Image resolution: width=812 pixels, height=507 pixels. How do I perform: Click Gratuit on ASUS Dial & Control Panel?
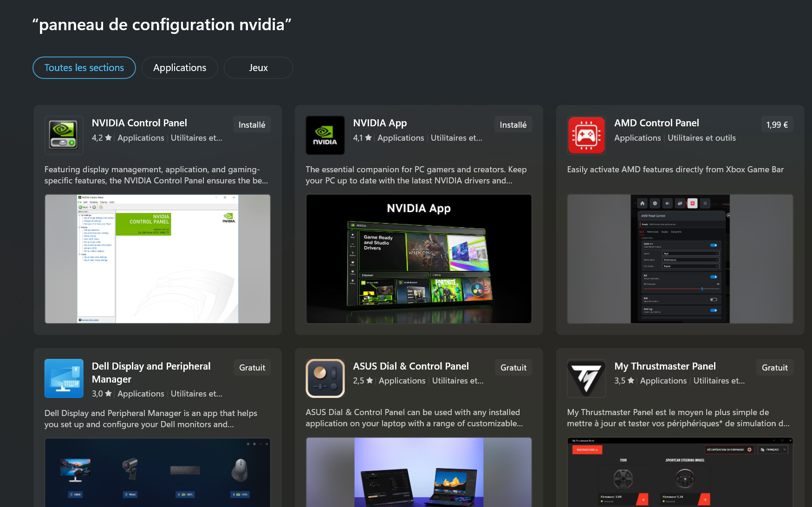[x=513, y=367]
